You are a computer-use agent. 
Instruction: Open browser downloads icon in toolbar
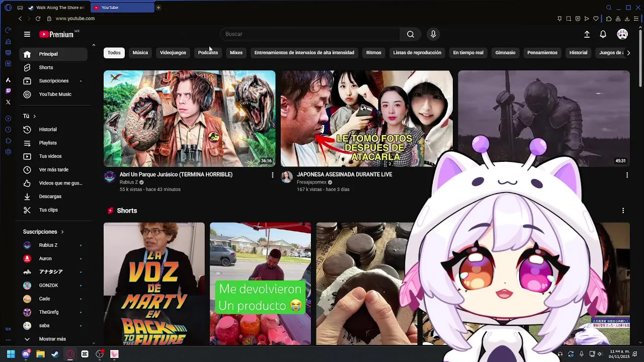tap(627, 19)
